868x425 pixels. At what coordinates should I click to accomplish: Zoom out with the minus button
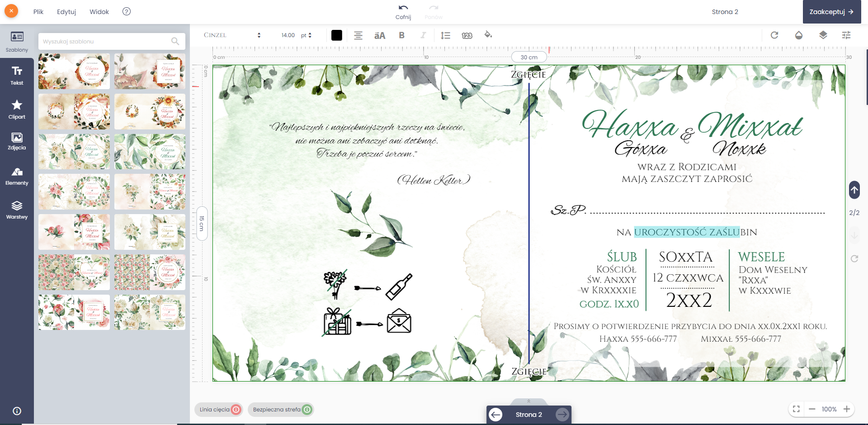coord(812,409)
